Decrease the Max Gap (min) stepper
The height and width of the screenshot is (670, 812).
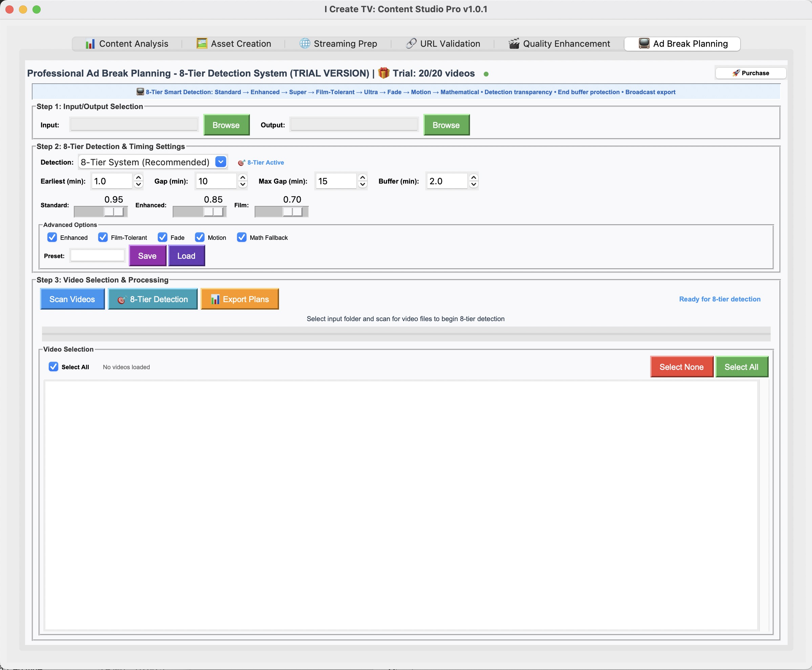[362, 185]
